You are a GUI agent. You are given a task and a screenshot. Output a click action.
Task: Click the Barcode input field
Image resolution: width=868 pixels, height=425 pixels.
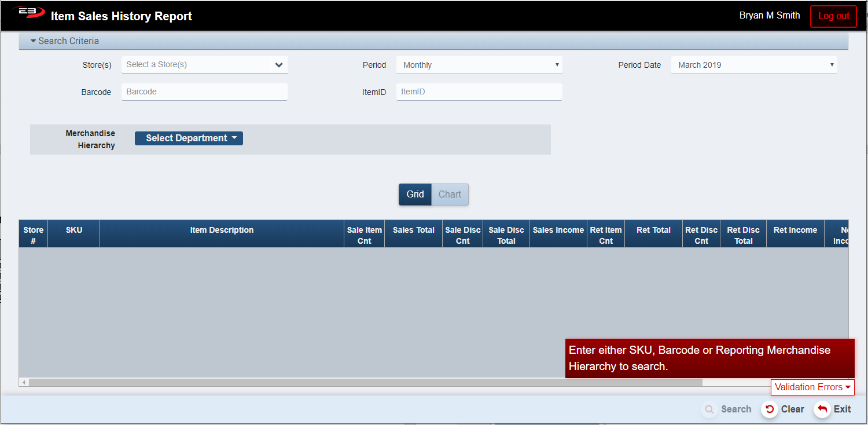click(x=204, y=92)
